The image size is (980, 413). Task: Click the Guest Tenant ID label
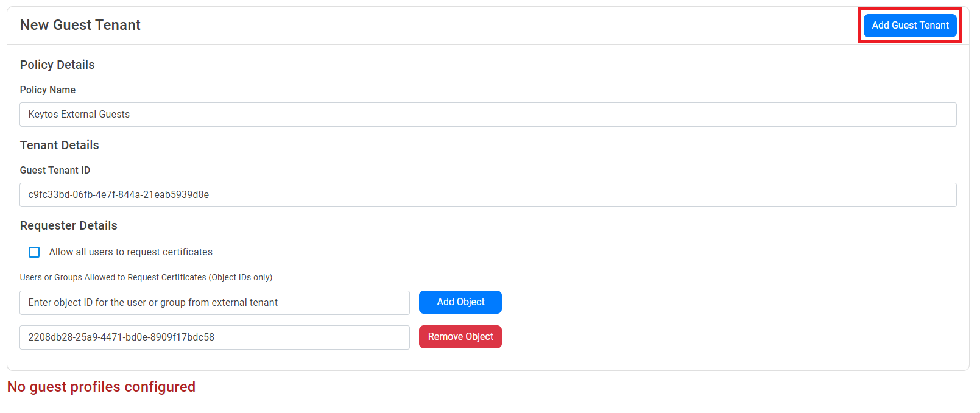(x=55, y=170)
